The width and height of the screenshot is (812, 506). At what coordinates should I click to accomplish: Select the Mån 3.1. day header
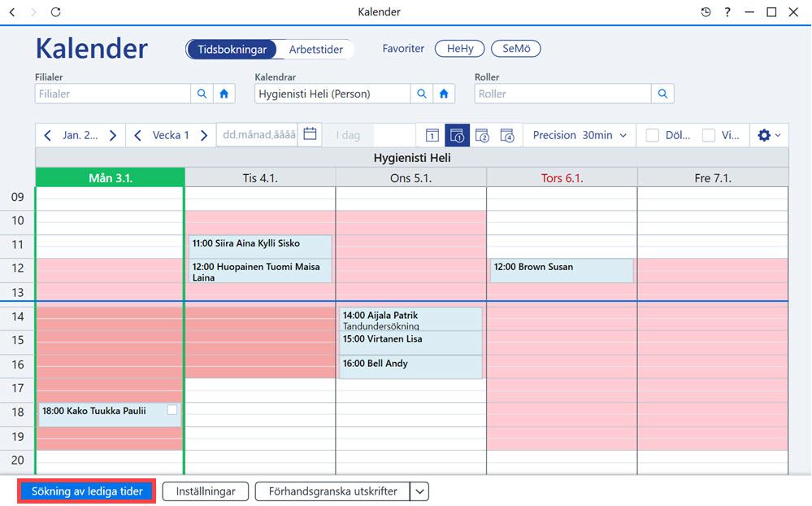111,178
